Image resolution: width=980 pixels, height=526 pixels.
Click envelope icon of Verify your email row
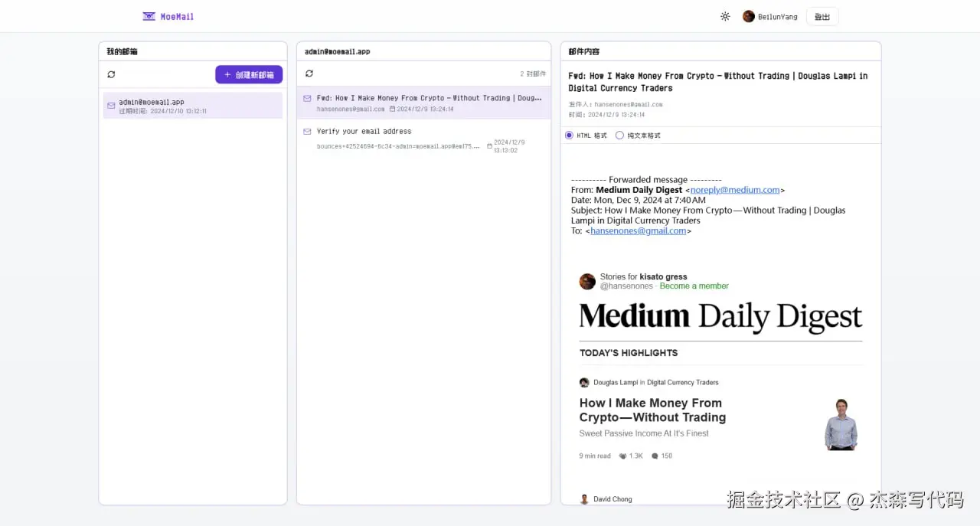pyautogui.click(x=308, y=131)
